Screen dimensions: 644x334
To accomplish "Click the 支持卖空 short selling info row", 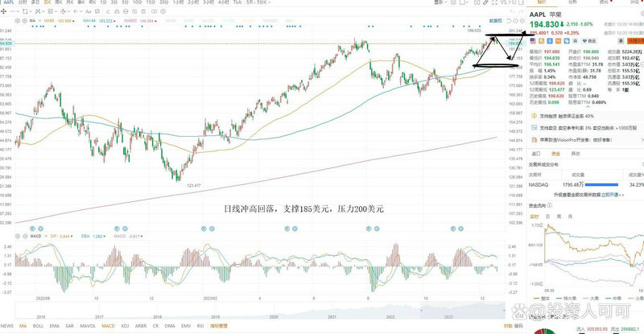I will pyautogui.click(x=586, y=128).
